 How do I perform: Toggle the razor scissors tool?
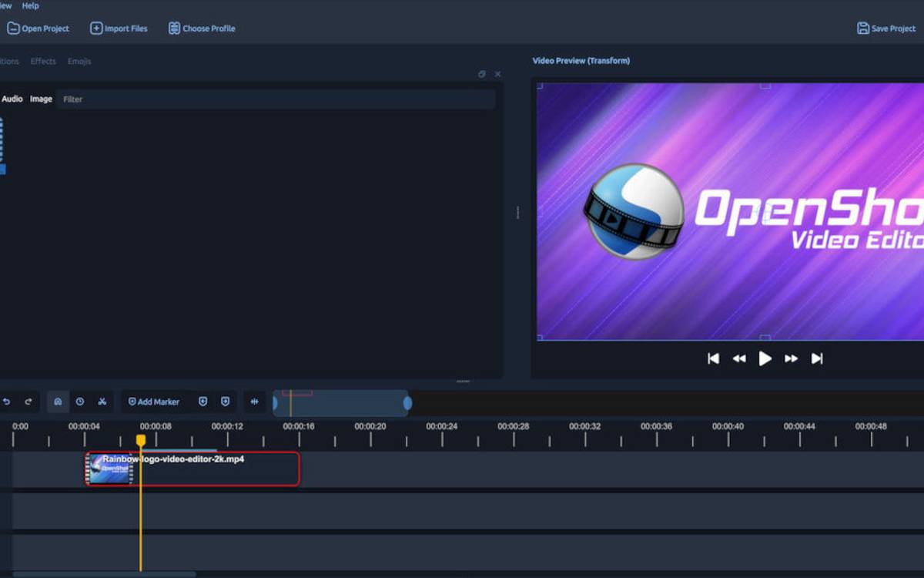102,402
